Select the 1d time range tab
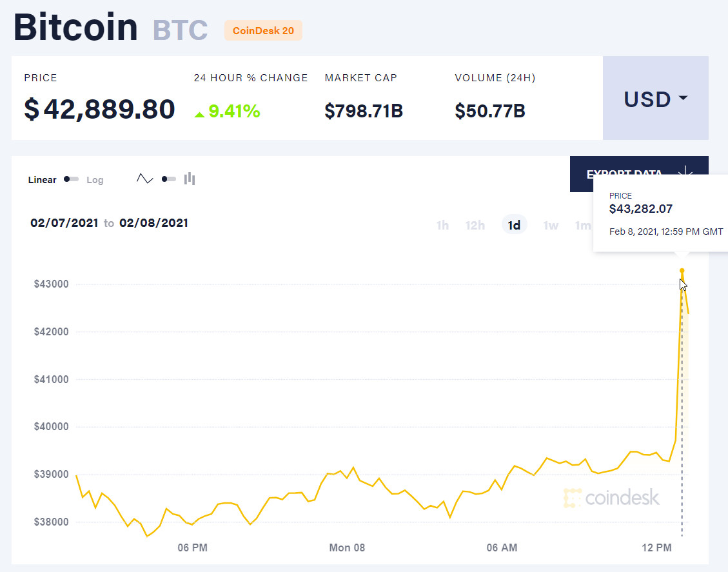 point(514,225)
